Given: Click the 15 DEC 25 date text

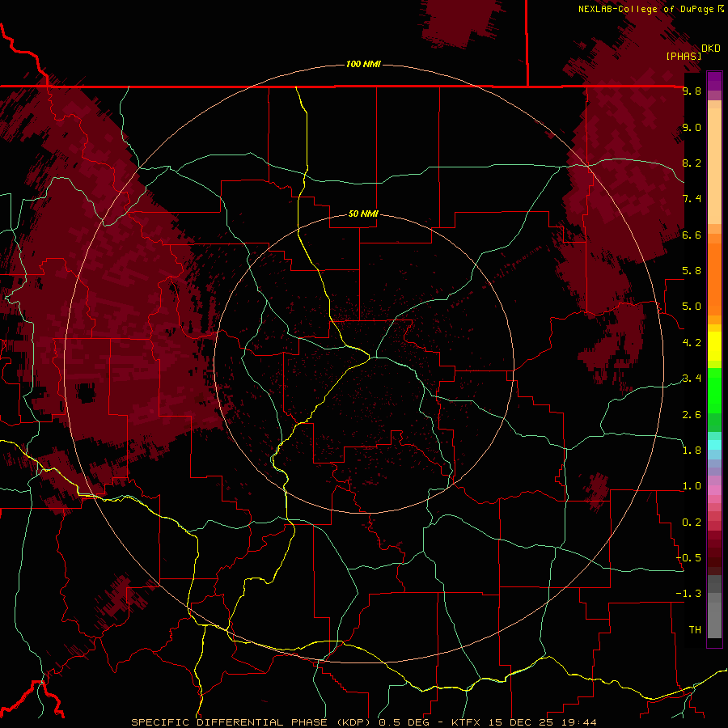Looking at the screenshot, I should tap(519, 722).
